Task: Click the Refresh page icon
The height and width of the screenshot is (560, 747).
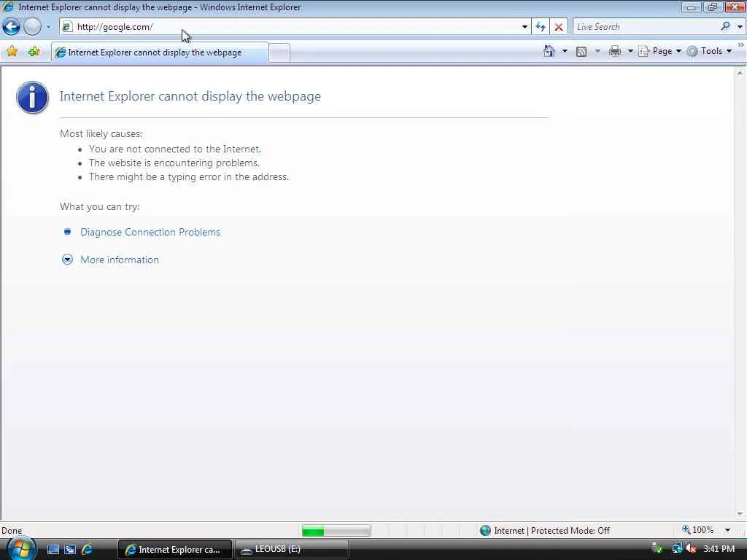Action: pyautogui.click(x=541, y=27)
